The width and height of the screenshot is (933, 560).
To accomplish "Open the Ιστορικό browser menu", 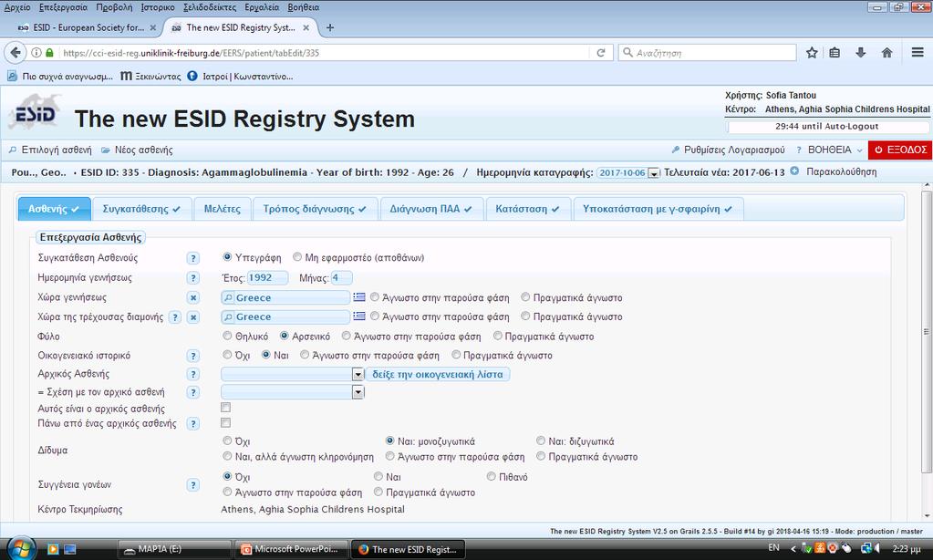I will point(158,7).
